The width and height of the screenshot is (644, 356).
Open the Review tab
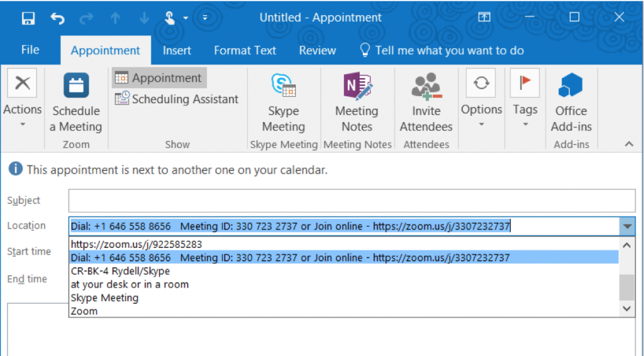pyautogui.click(x=318, y=50)
